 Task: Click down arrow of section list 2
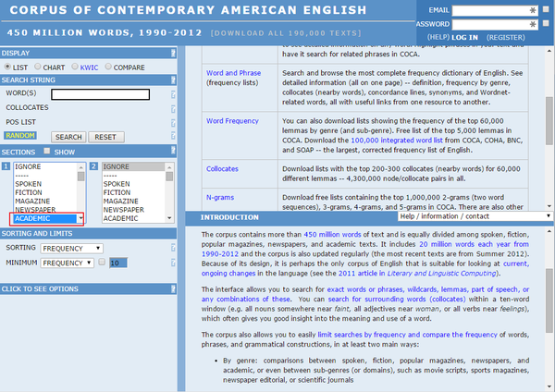(169, 218)
